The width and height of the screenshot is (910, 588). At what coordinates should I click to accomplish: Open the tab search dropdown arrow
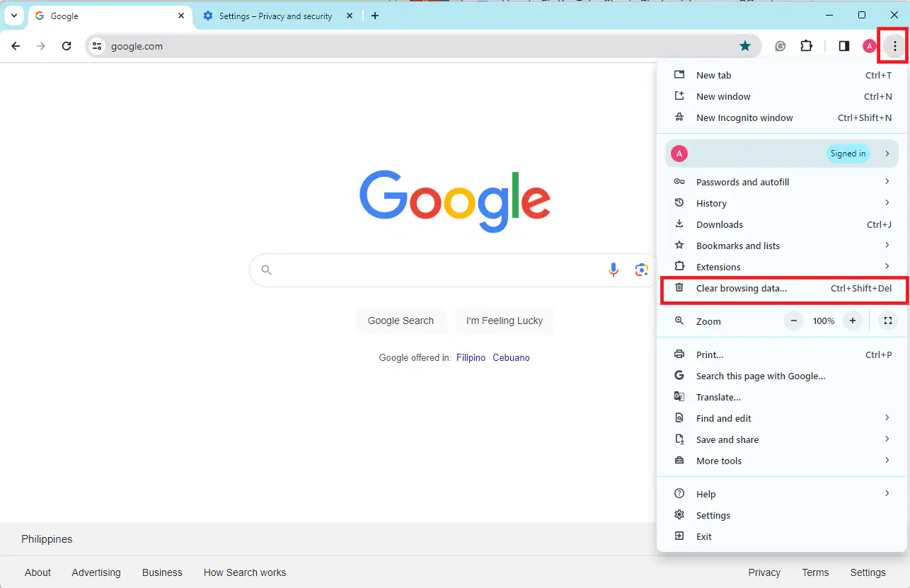point(13,16)
